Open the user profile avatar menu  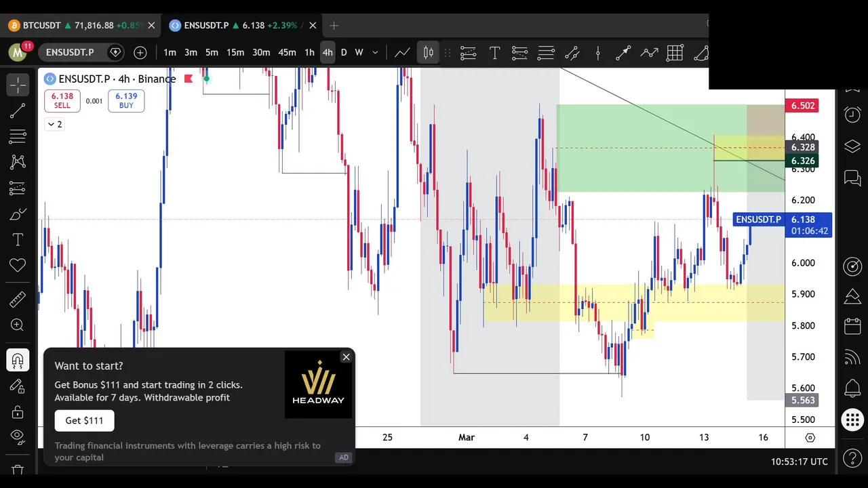18,52
